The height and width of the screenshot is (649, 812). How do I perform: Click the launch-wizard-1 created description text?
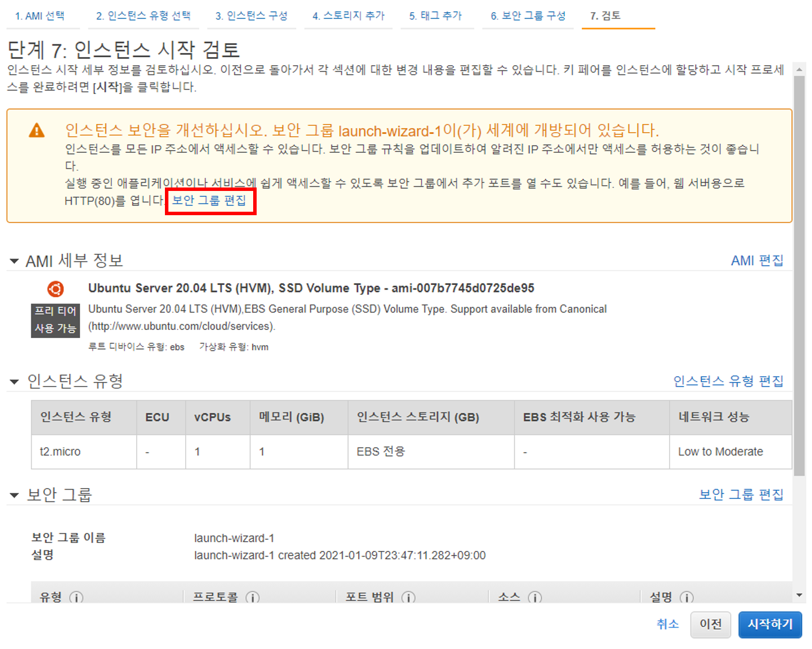click(x=340, y=556)
